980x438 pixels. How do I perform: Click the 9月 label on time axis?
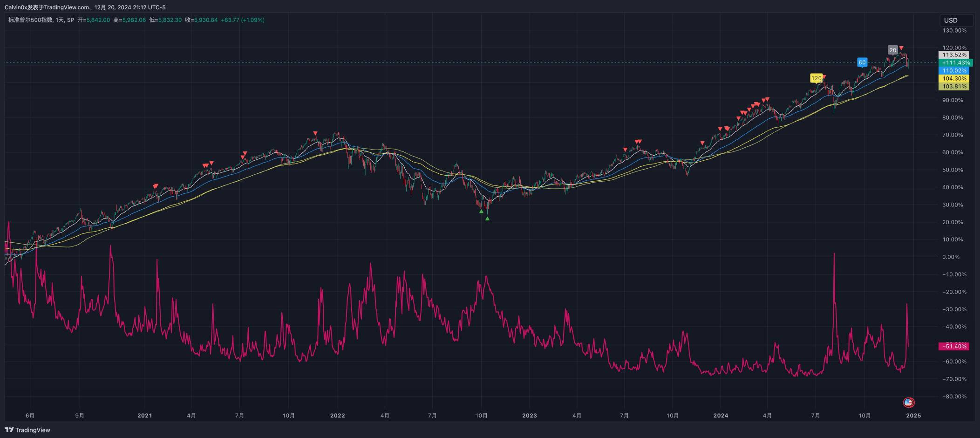coord(80,415)
